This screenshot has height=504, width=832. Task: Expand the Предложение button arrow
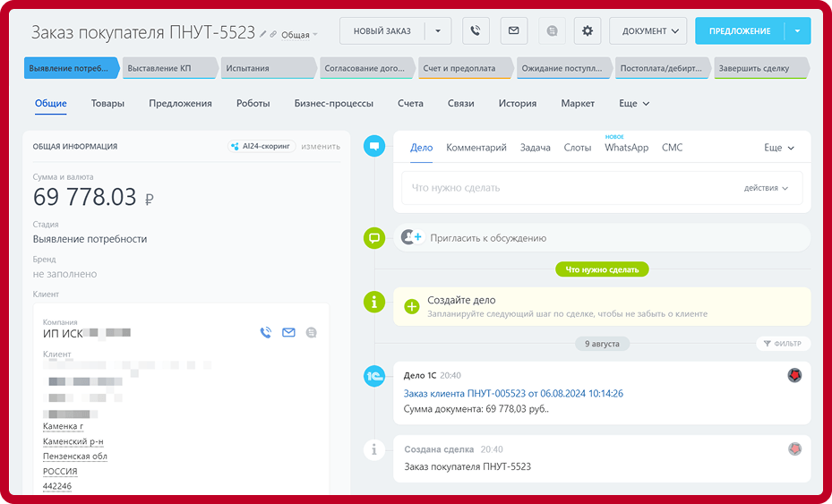click(797, 30)
